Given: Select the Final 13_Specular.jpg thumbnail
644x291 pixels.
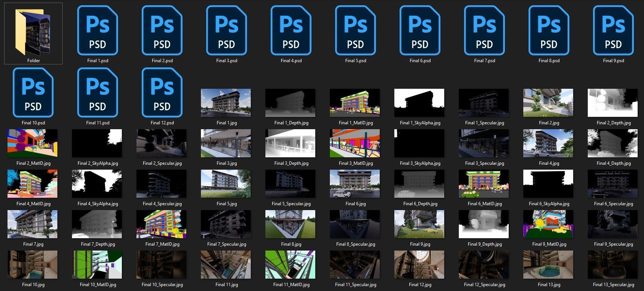Looking at the screenshot, I should [613, 265].
